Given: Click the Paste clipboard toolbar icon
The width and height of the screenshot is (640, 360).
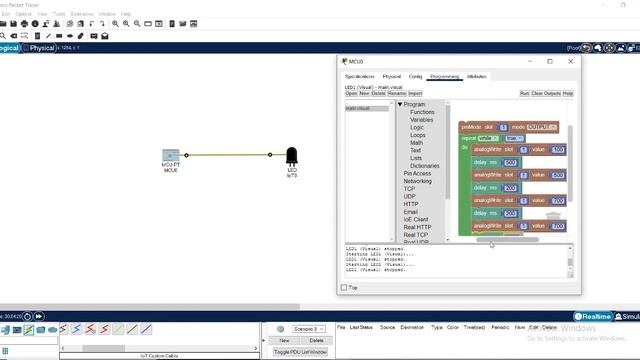Looking at the screenshot, I should coord(80,24).
